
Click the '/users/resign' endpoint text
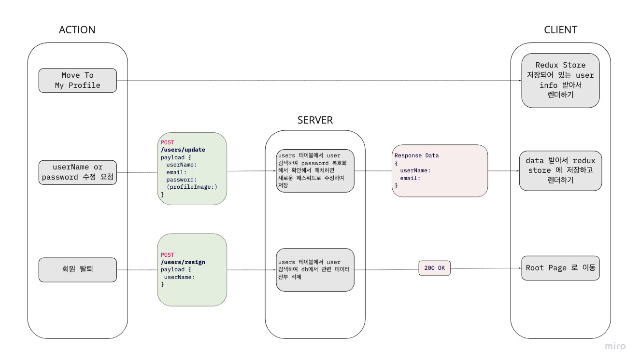[x=183, y=262]
